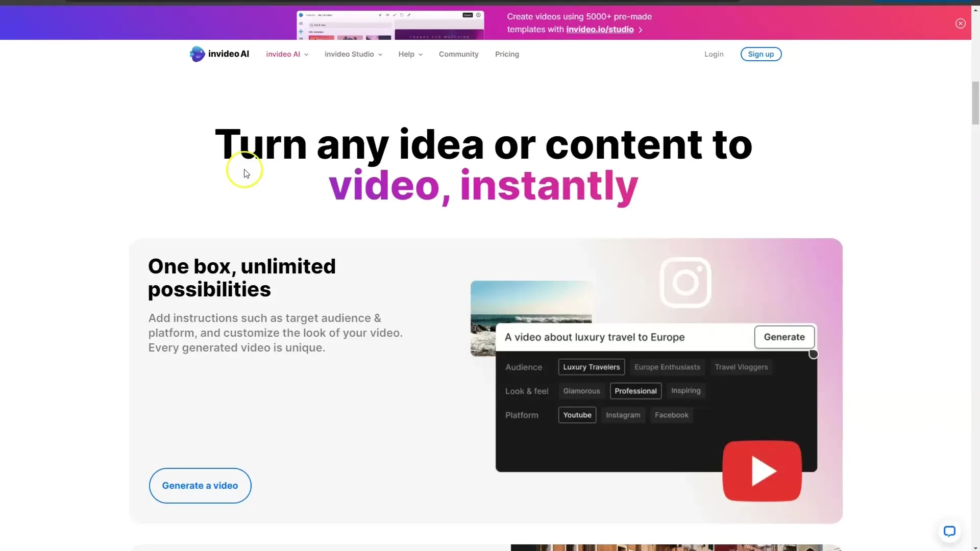Screen dimensions: 980x551
Task: Click the chat support icon bottom right
Action: (949, 531)
